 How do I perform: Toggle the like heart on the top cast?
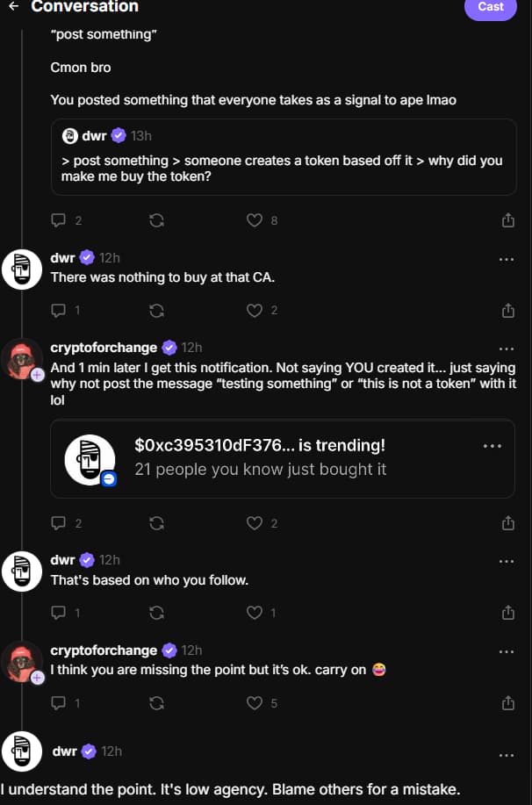pos(255,220)
